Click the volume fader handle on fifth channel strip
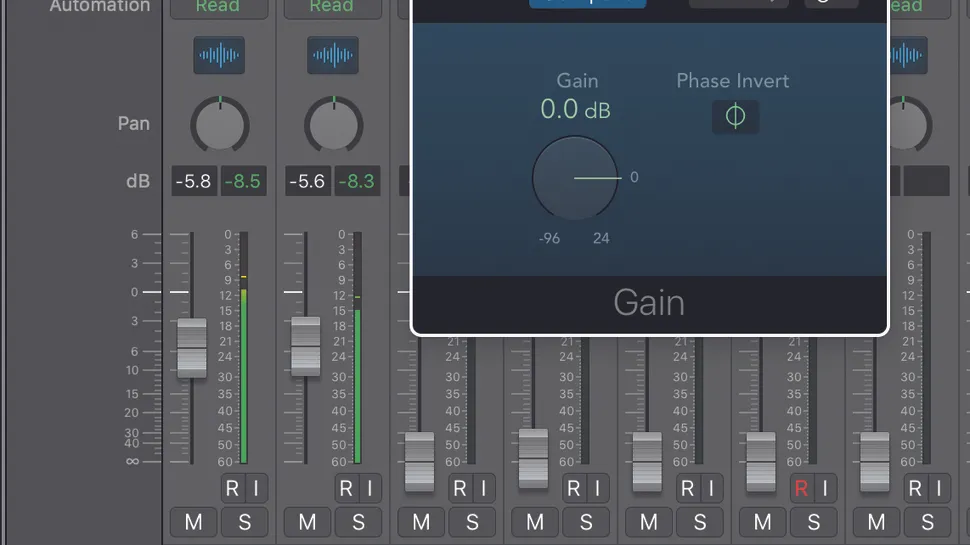This screenshot has height=545, width=970. pyautogui.click(x=647, y=461)
